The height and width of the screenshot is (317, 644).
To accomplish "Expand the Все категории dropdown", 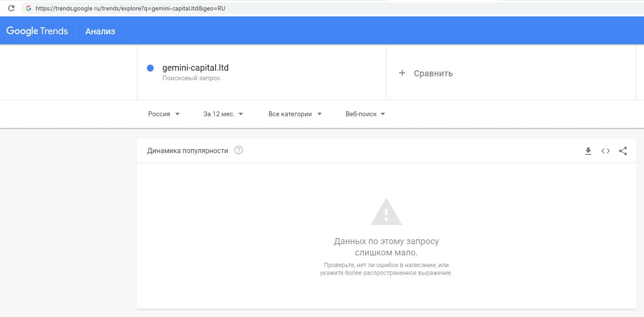I will [295, 114].
